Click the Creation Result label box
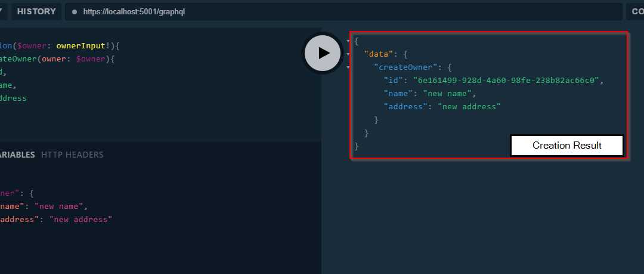The width and height of the screenshot is (644, 274). coord(566,146)
